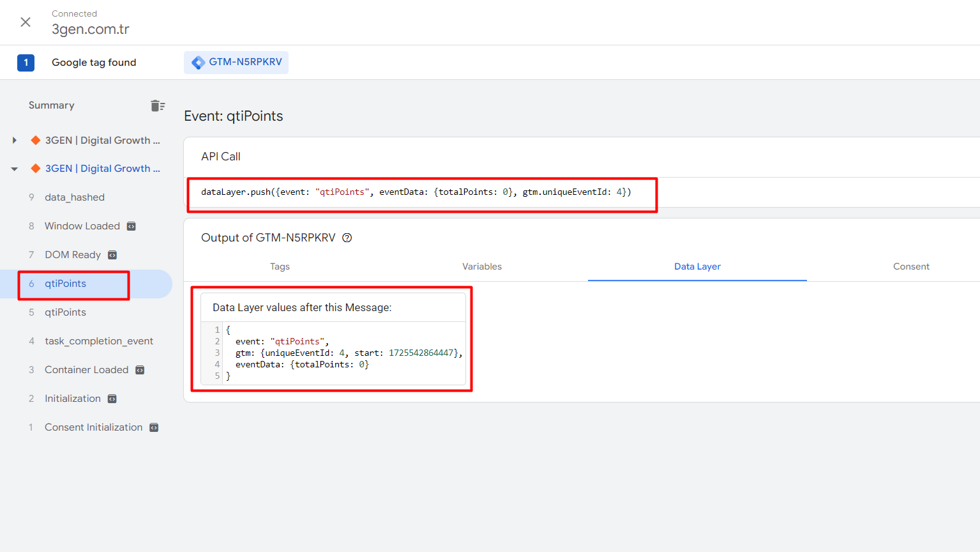Screen dimensions: 980x552
Task: Expand the first 3GEN Digital Growth page
Action: (14, 141)
